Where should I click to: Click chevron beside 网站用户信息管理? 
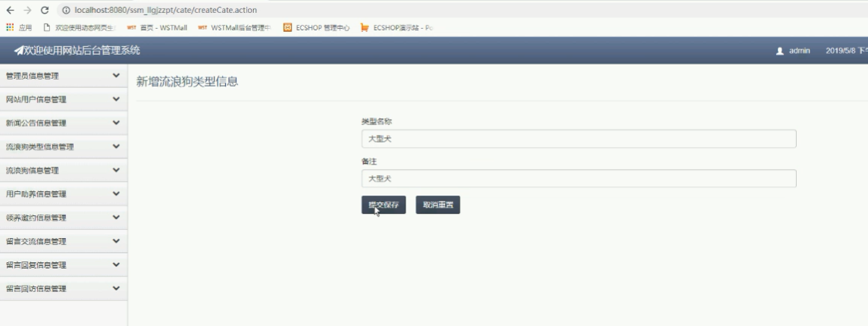116,99
